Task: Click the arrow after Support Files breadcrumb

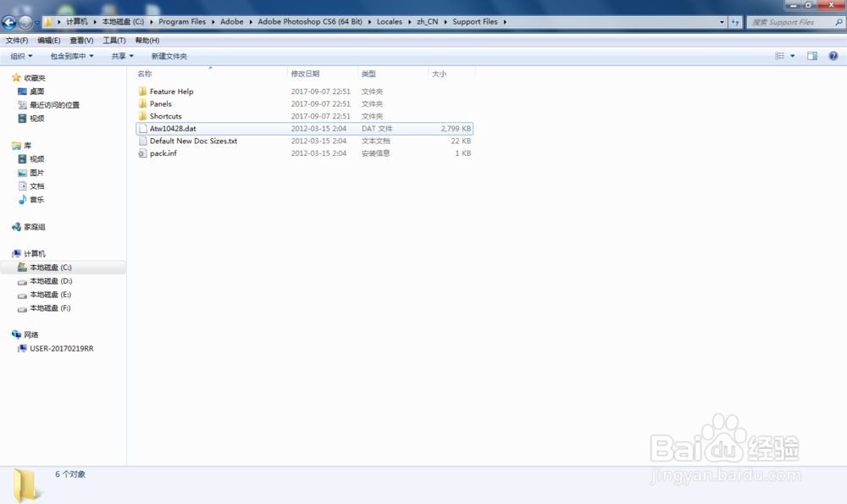Action: (505, 22)
